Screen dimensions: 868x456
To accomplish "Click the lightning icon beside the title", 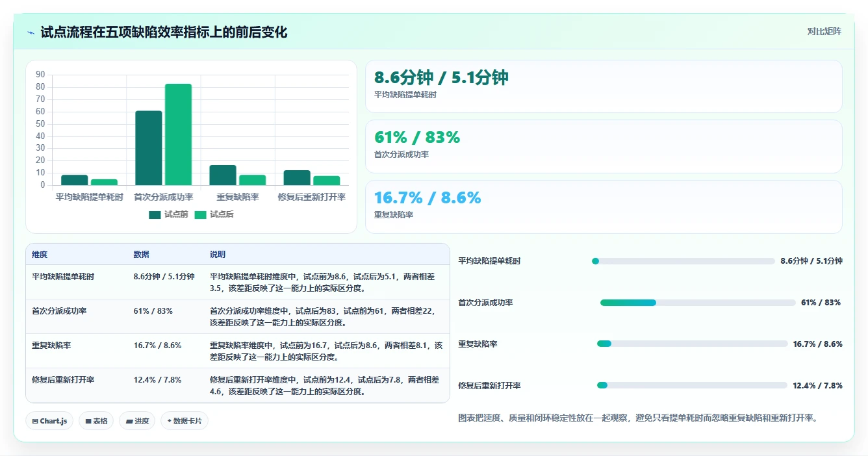I will [31, 32].
